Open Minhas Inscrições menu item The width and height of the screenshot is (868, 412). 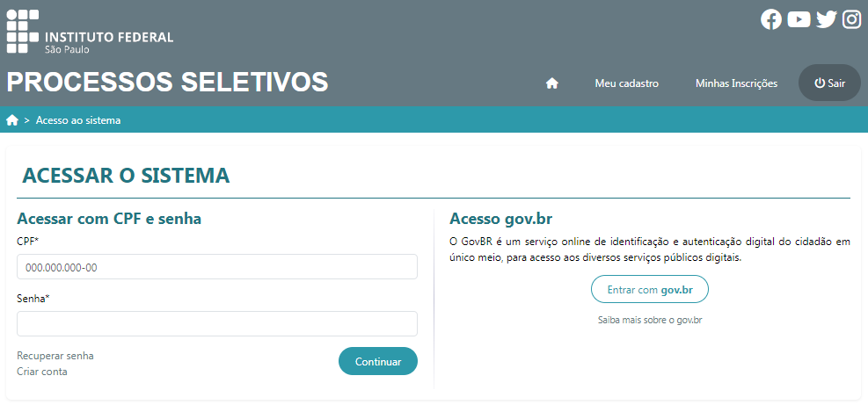tap(736, 83)
